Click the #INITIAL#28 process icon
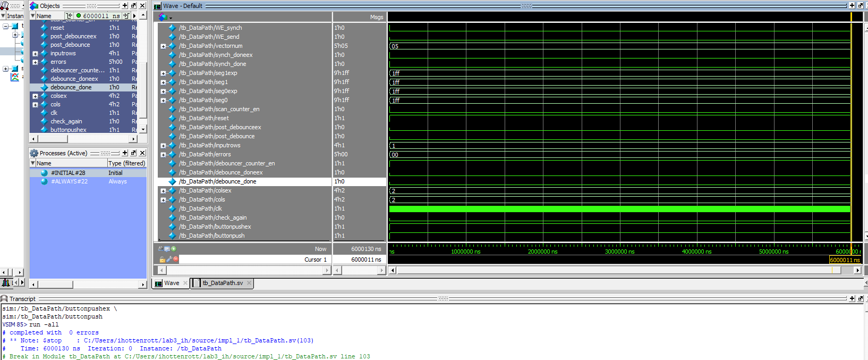 pos(44,173)
